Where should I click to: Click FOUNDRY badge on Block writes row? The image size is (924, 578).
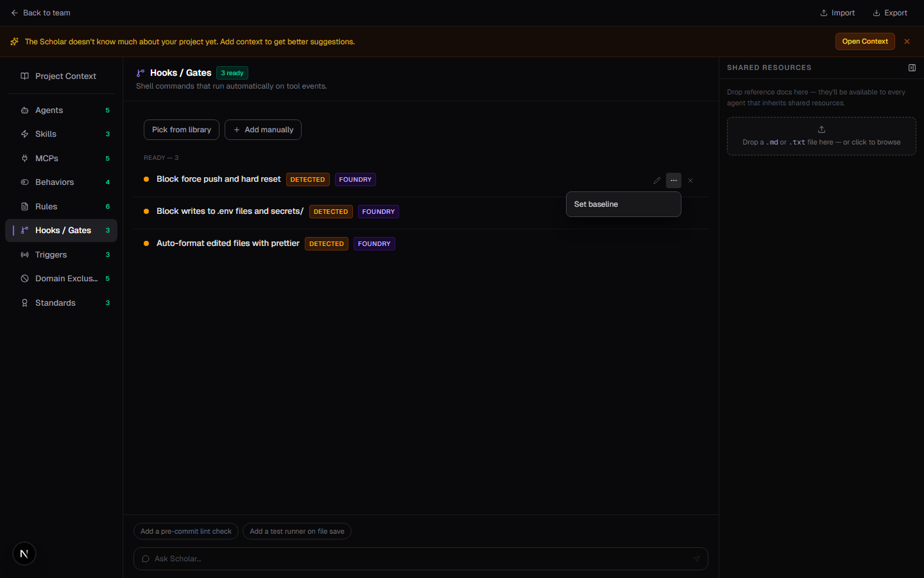tap(379, 212)
